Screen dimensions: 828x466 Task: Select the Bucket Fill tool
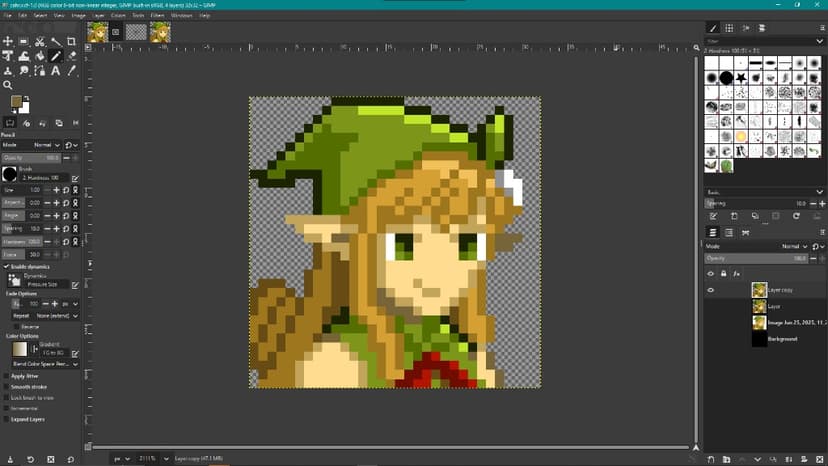coord(40,57)
